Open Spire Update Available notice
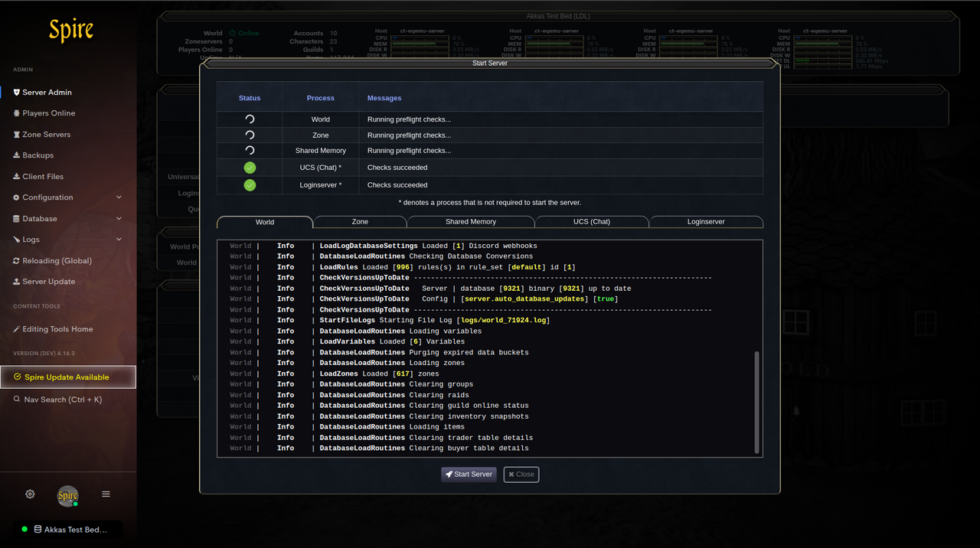 click(x=67, y=377)
